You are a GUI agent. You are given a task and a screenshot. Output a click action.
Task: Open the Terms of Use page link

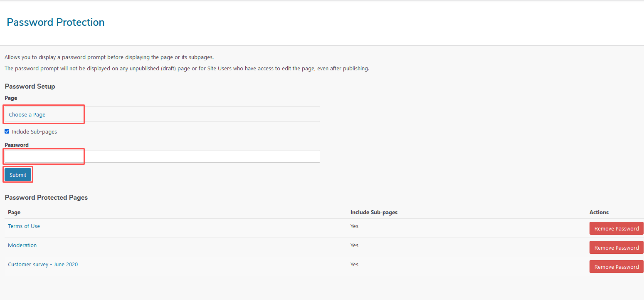tap(24, 226)
